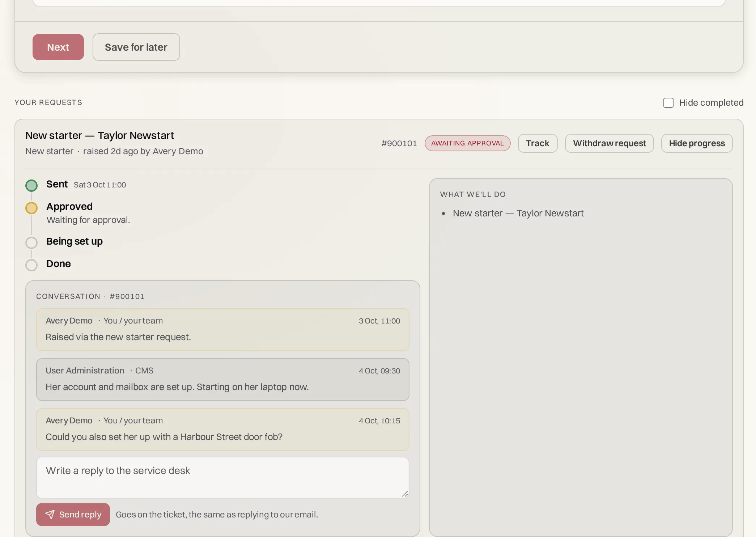
Task: Click the green Sent step marker
Action: coord(31,186)
